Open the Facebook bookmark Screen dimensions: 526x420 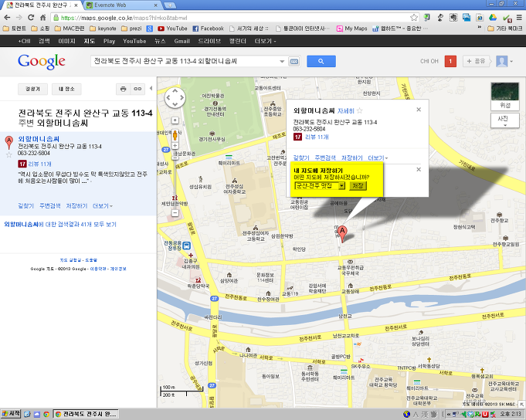208,29
